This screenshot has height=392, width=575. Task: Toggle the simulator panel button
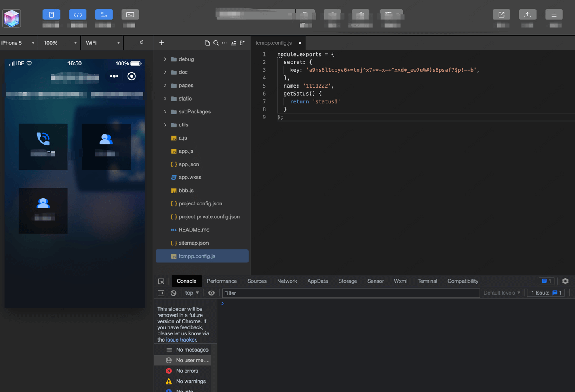[x=51, y=15]
